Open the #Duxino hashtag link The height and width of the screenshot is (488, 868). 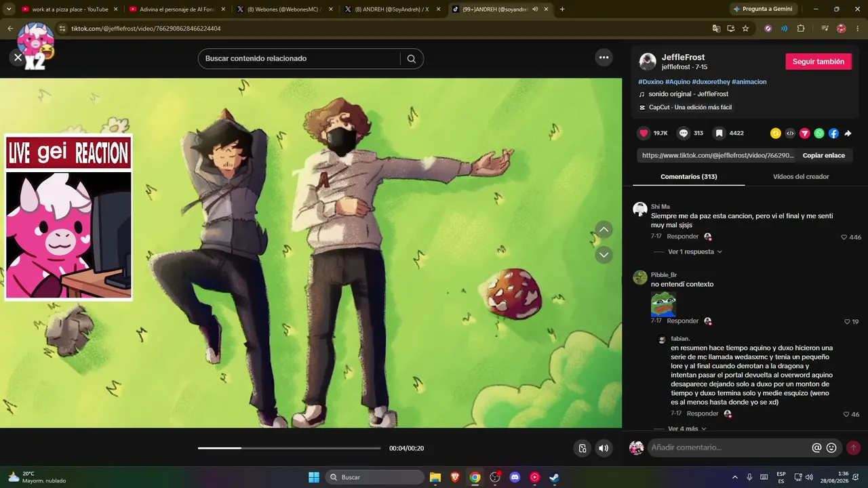(650, 82)
